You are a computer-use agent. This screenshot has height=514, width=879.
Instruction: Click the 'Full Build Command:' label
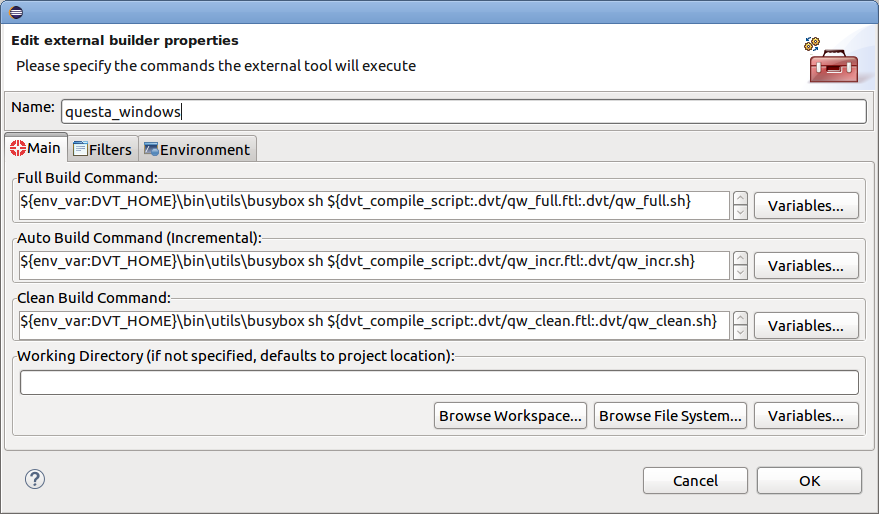87,178
